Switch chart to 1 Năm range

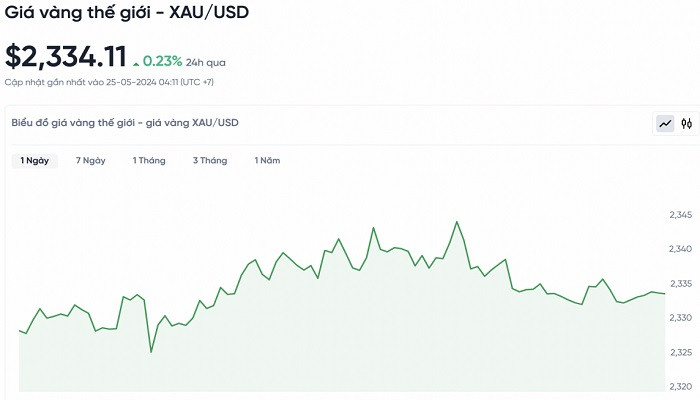click(267, 160)
